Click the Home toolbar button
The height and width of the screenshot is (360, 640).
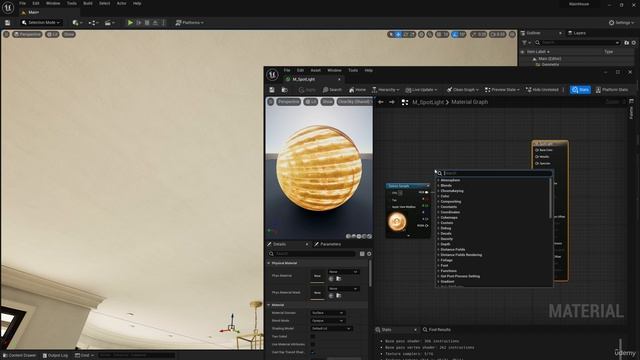358,90
